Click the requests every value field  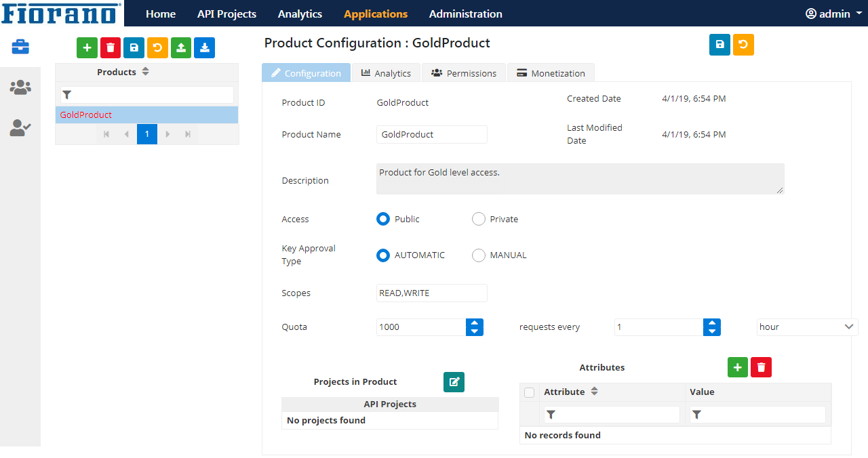[x=658, y=327]
